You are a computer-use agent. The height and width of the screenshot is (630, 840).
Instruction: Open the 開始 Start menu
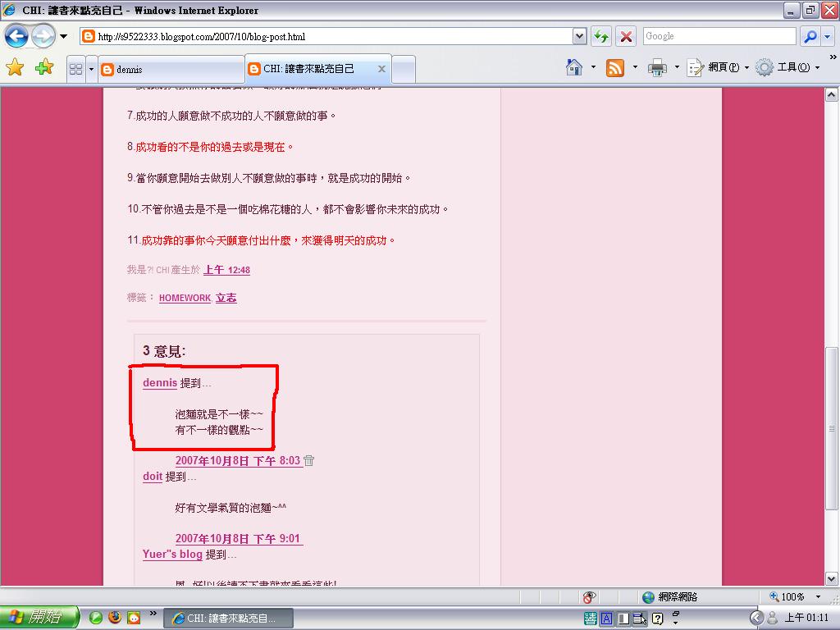(39, 617)
